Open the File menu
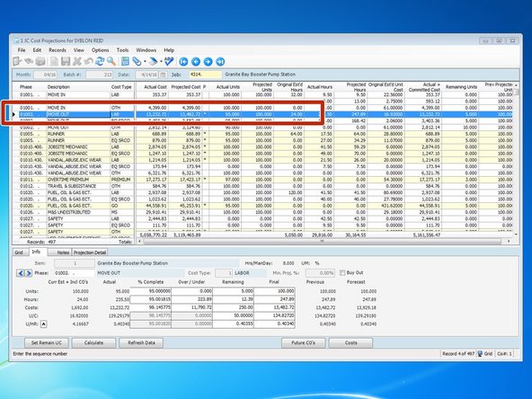 click(x=22, y=50)
